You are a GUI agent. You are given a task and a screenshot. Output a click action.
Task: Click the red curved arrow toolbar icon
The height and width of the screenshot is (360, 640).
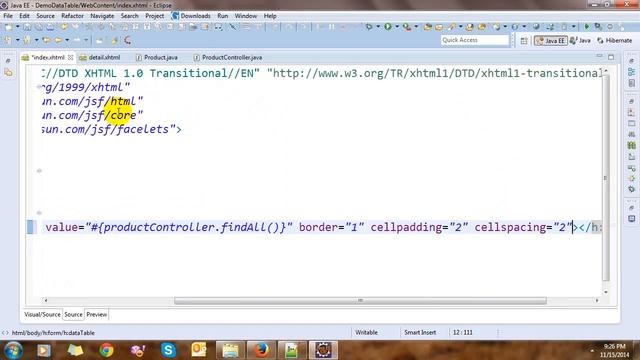[x=128, y=40]
